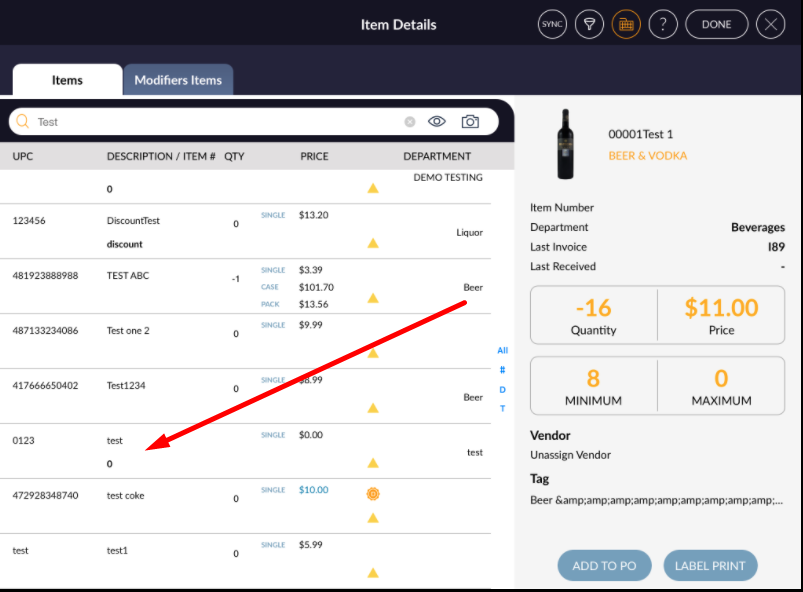Expand the test1 row yellow triangle
The height and width of the screenshot is (592, 803).
(373, 573)
